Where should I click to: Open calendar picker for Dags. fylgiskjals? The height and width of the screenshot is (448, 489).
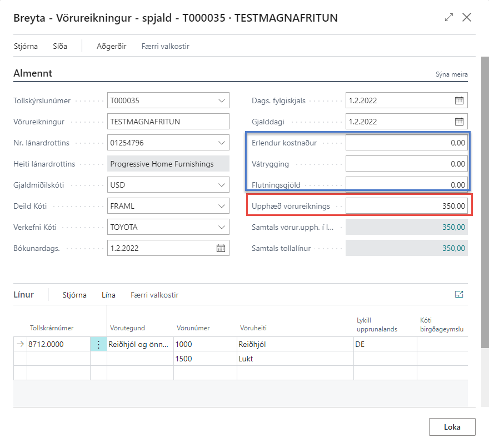pos(459,100)
